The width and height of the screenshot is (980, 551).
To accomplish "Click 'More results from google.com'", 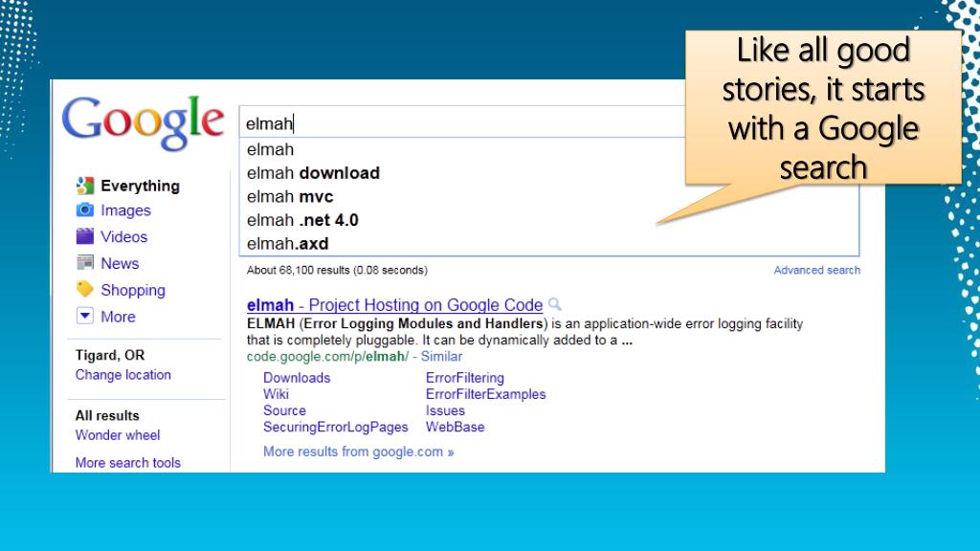I will tap(359, 452).
